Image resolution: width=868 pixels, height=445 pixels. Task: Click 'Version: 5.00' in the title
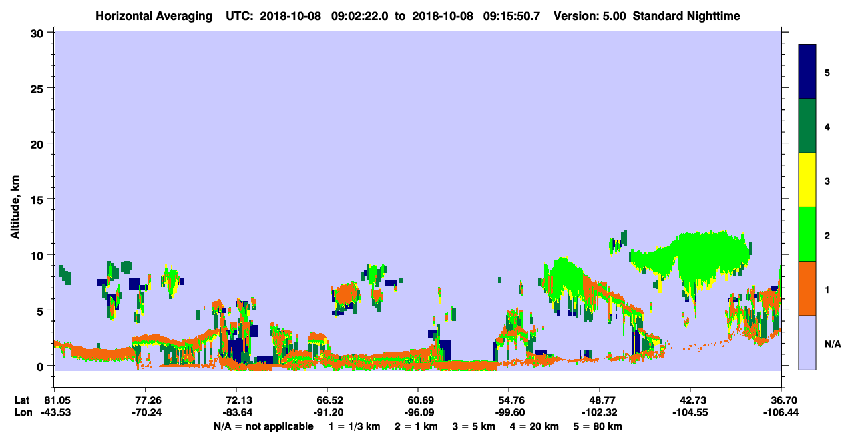pyautogui.click(x=591, y=16)
